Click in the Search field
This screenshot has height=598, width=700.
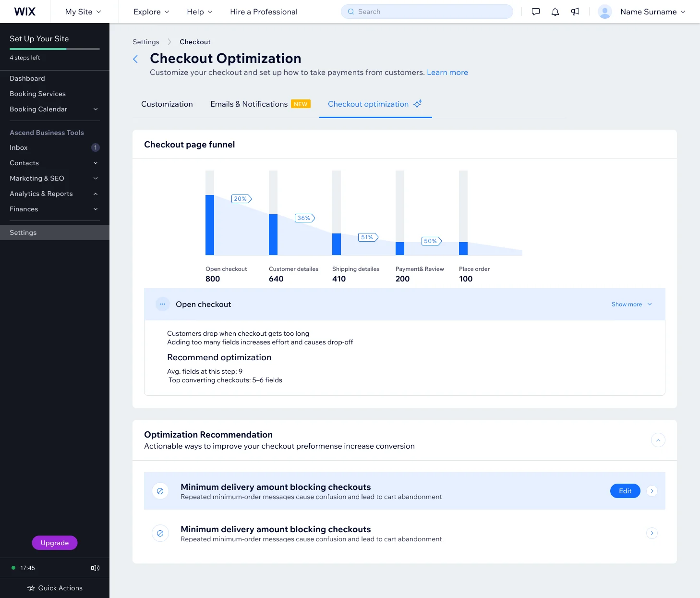tap(427, 12)
